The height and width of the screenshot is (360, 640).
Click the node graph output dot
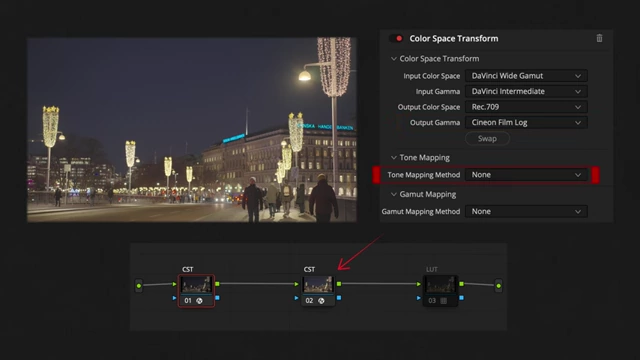[x=498, y=286]
